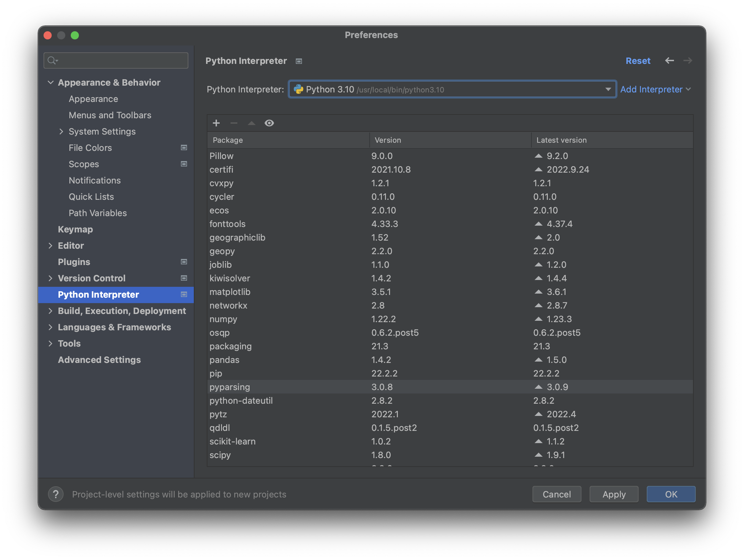This screenshot has height=560, width=744.
Task: Click the project icon beside Plugins
Action: 184,262
